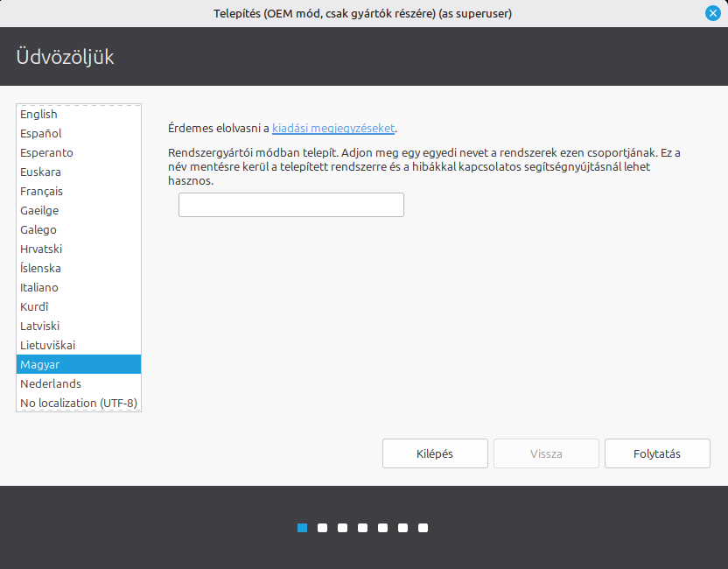Screen dimensions: 728x569
Task: Choose Hrvatski in the language list
Action: coord(40,249)
